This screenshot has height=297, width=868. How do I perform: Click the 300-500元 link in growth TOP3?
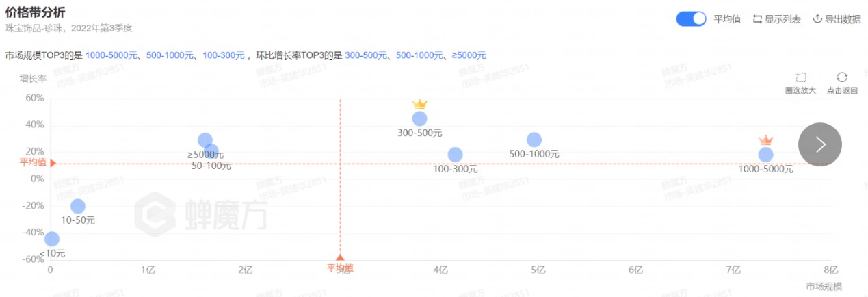pyautogui.click(x=365, y=55)
